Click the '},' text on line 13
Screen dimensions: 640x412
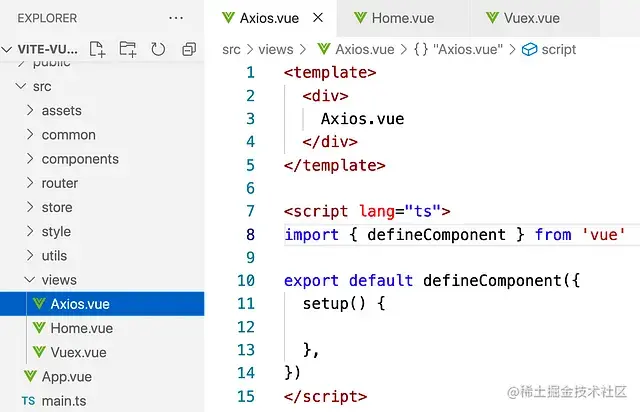311,350
